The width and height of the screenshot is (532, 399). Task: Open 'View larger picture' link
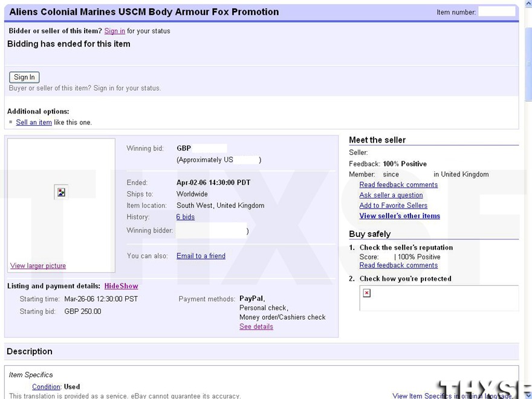[38, 265]
